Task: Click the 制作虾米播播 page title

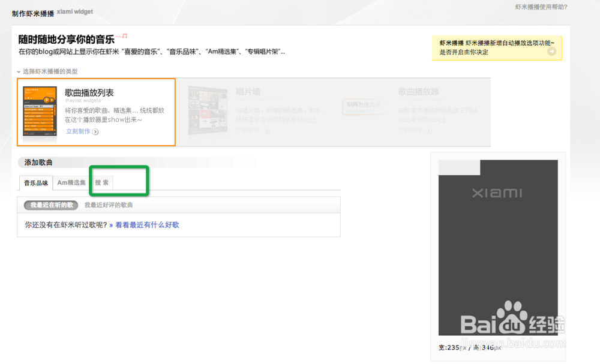Action: pyautogui.click(x=33, y=14)
